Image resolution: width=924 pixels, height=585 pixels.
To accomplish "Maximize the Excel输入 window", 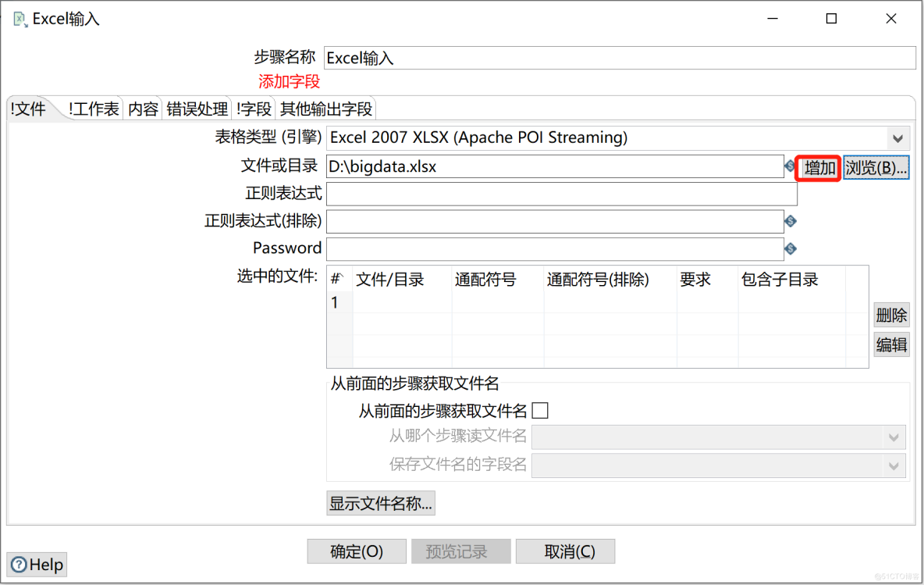I will coord(831,19).
